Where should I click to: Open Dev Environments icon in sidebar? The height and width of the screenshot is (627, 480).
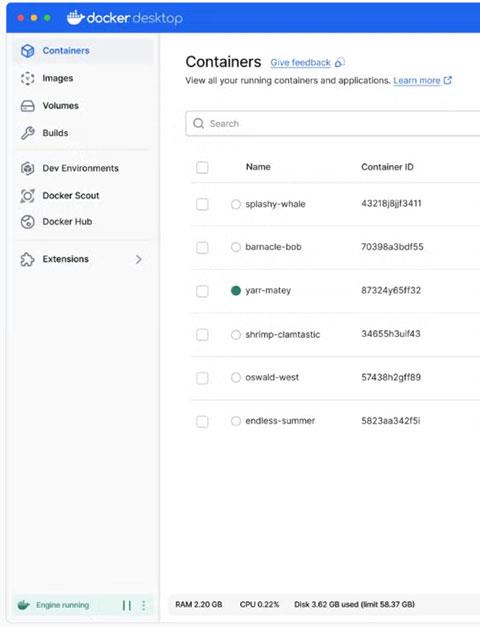(27, 168)
